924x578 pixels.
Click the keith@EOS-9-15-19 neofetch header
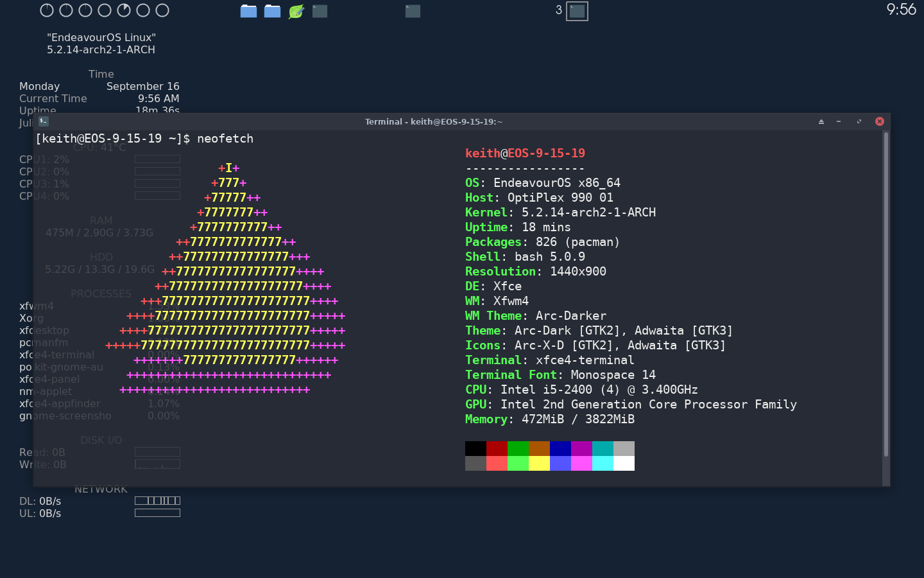tap(525, 153)
